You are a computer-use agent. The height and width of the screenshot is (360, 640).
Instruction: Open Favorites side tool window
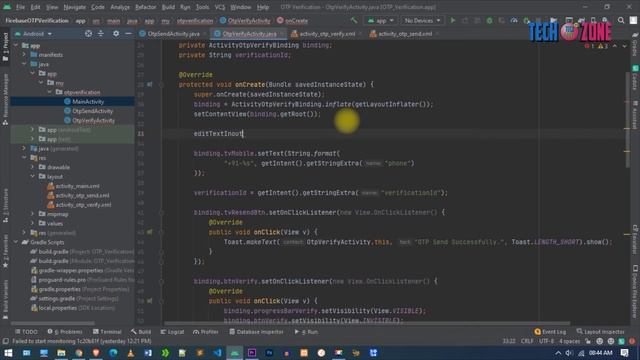pyautogui.click(x=5, y=252)
